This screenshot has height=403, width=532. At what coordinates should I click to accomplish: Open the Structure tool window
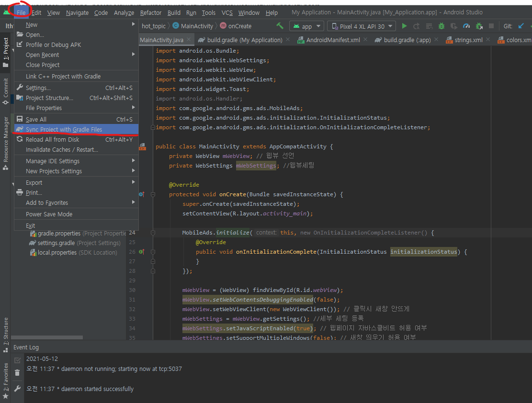[x=5, y=335]
